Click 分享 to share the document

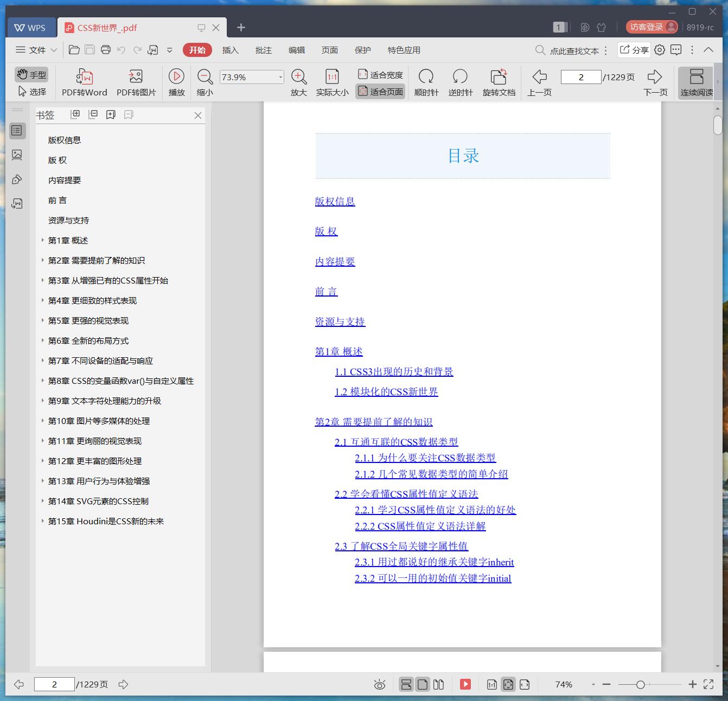pos(634,50)
